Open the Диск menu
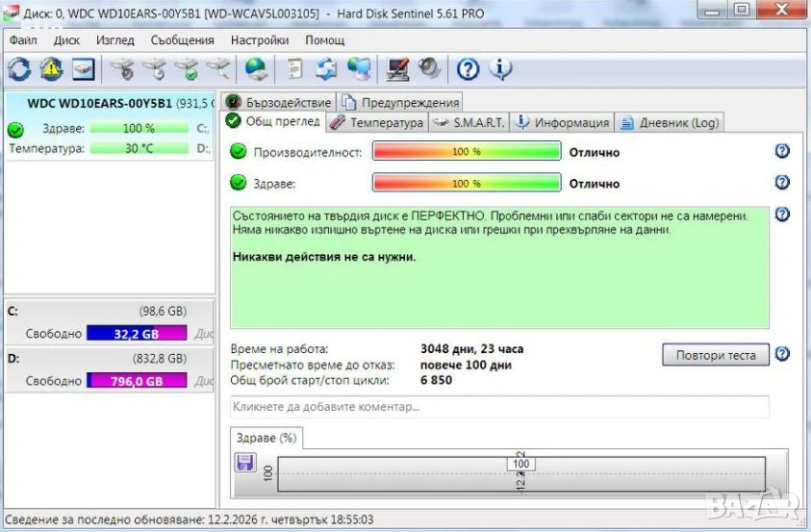 [66, 40]
